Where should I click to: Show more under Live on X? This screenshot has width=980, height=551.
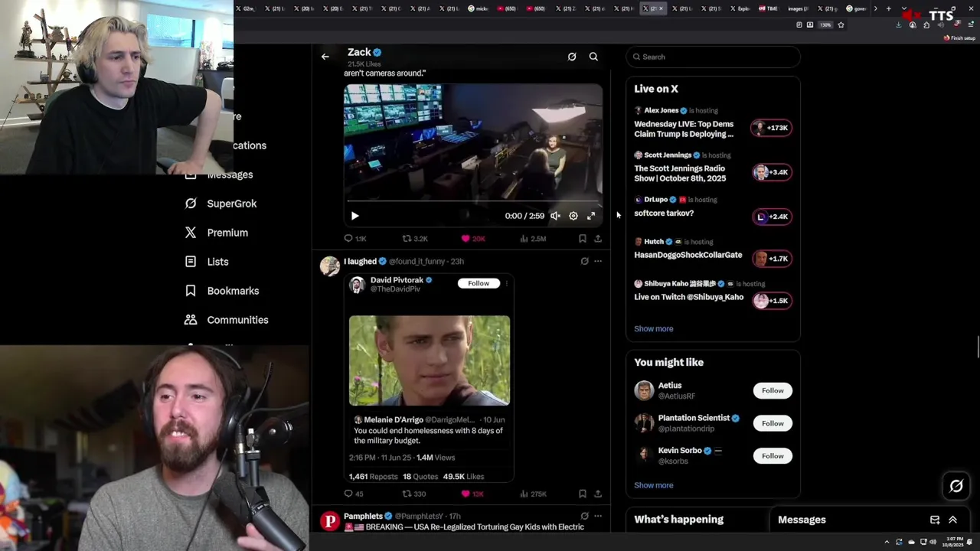[653, 328]
